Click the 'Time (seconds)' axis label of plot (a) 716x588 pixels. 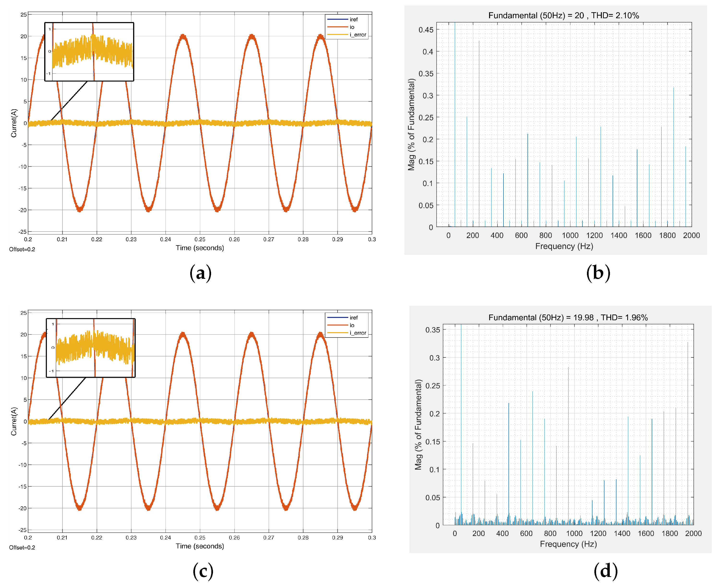point(200,248)
